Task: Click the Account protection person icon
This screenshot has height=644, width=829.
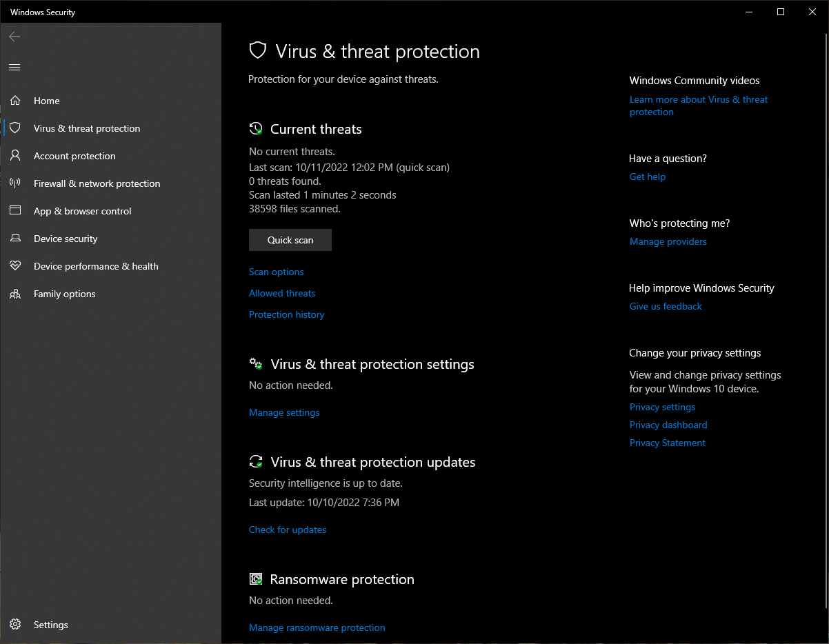Action: click(15, 156)
